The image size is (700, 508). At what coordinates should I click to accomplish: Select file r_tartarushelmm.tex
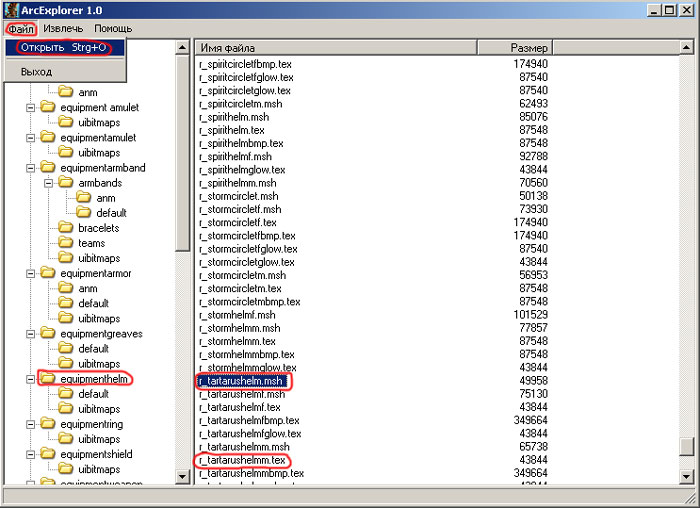[242, 460]
